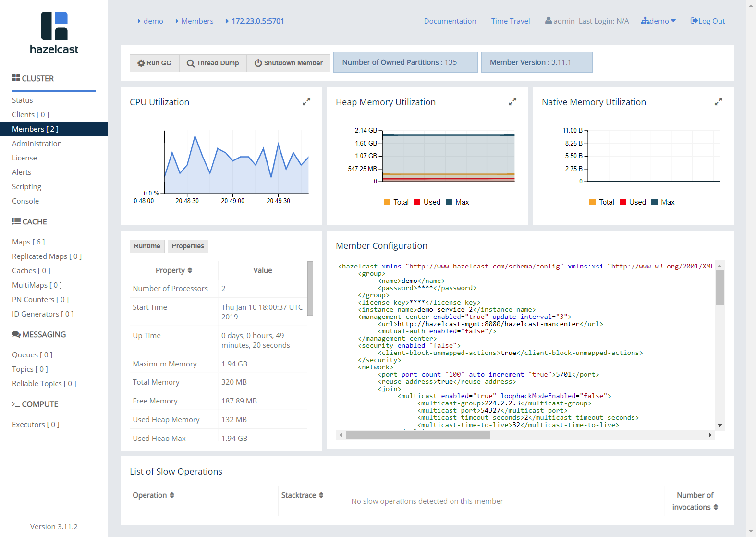This screenshot has width=756, height=537.
Task: Open Maps [ 6 ] list
Action: (28, 242)
